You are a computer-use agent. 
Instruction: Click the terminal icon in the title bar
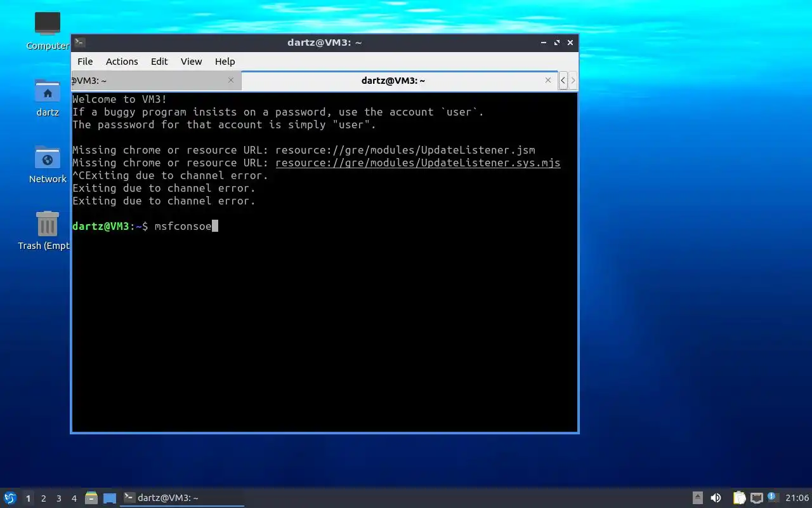coord(80,43)
